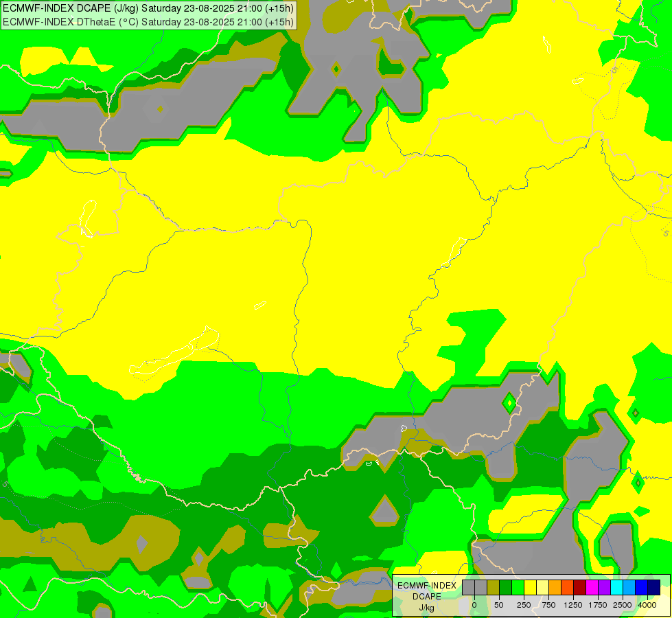Click the legend value label 250

[524, 605]
